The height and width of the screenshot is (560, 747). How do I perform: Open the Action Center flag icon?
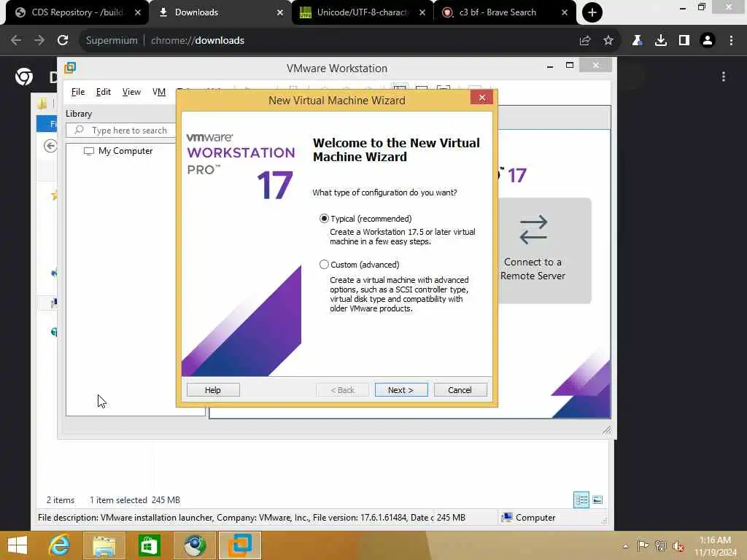coord(643,545)
